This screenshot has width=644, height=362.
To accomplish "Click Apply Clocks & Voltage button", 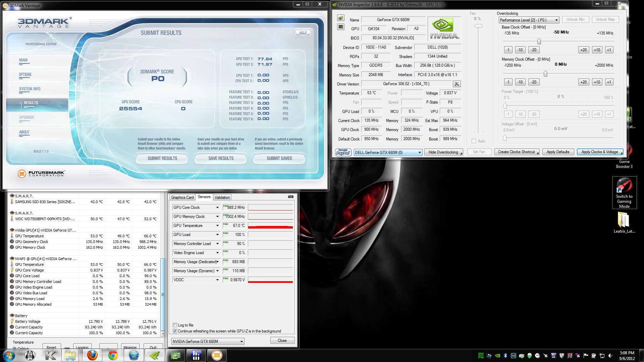I will (599, 152).
